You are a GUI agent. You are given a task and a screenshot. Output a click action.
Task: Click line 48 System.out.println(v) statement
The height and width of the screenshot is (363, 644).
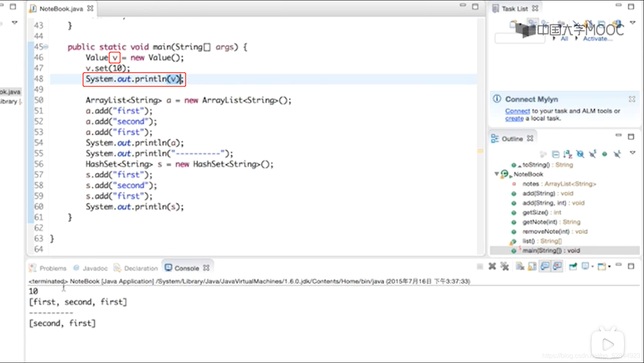[x=134, y=79]
